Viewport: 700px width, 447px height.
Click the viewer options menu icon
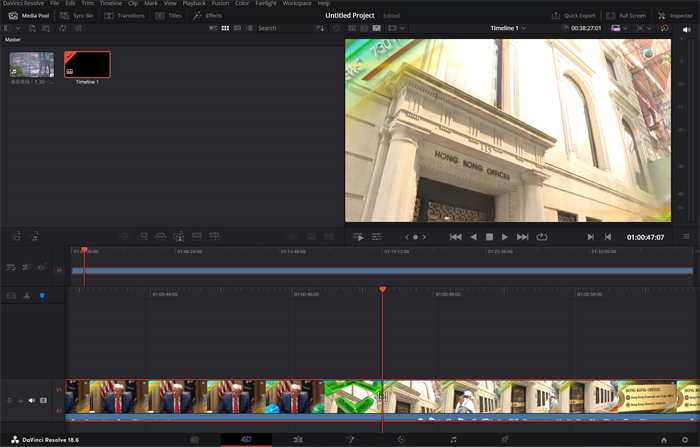686,237
